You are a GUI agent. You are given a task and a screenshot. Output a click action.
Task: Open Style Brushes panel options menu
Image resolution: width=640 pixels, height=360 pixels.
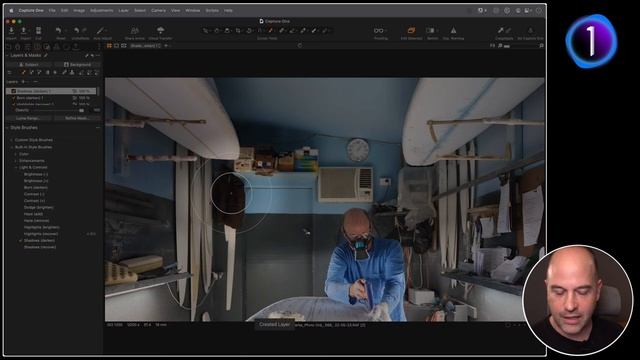tap(98, 128)
